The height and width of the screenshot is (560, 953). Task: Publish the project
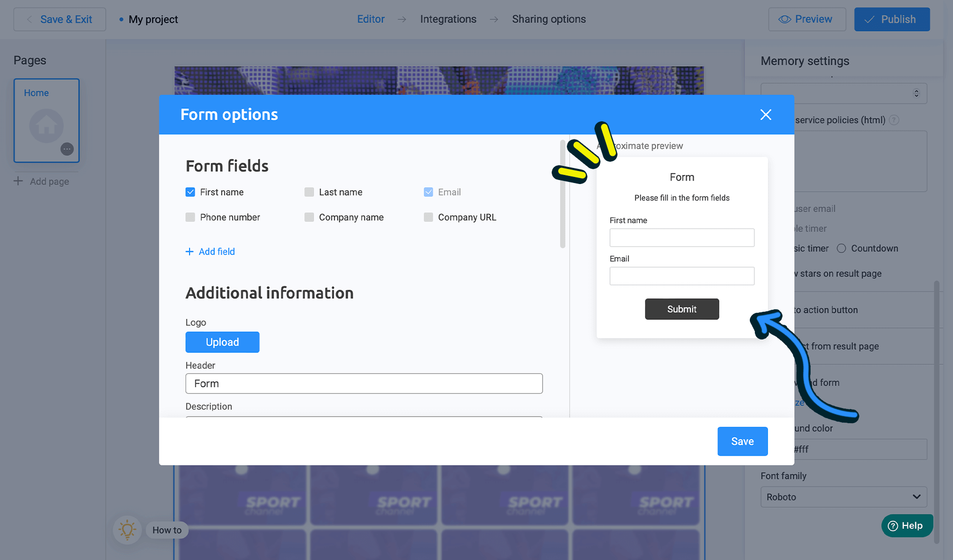pyautogui.click(x=892, y=20)
